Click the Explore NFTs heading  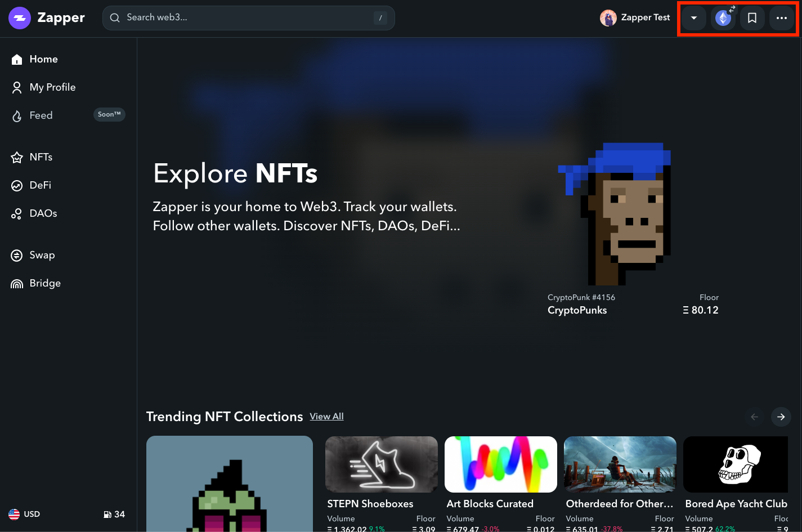tap(235, 173)
